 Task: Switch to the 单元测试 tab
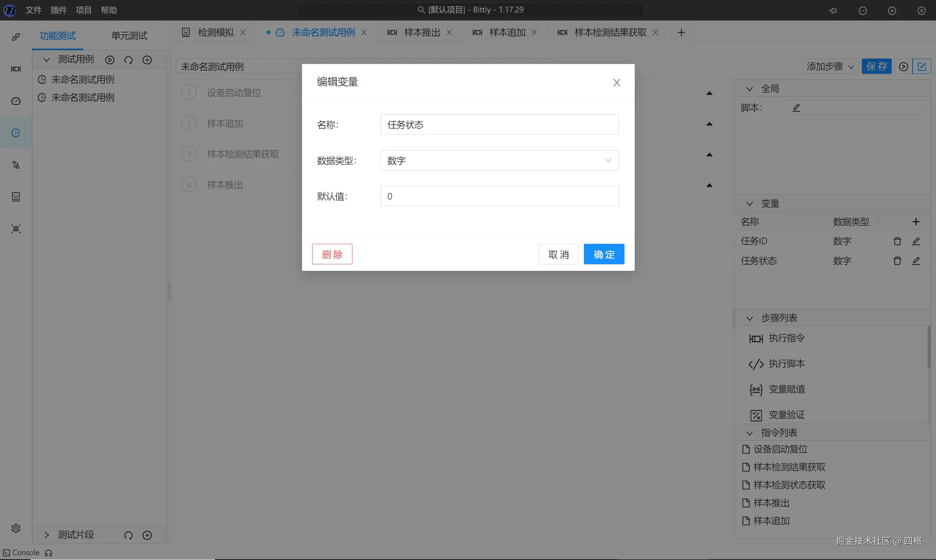click(x=129, y=36)
